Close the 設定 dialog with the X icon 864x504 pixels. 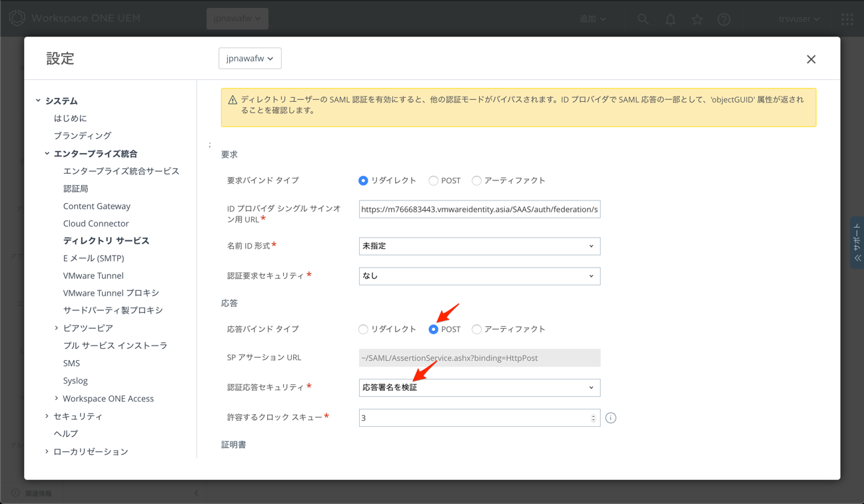(x=811, y=59)
